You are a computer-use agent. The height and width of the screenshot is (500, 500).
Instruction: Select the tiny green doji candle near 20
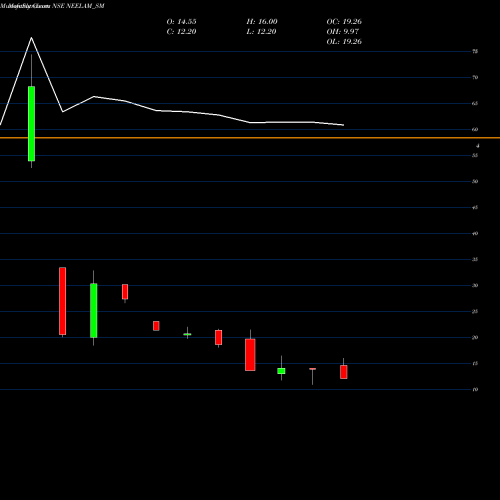coord(187,334)
